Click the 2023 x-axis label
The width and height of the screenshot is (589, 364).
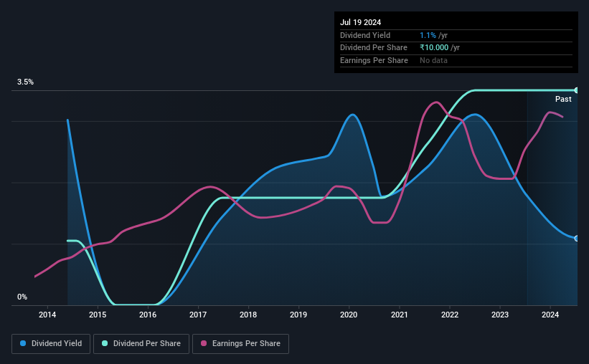tap(500, 315)
